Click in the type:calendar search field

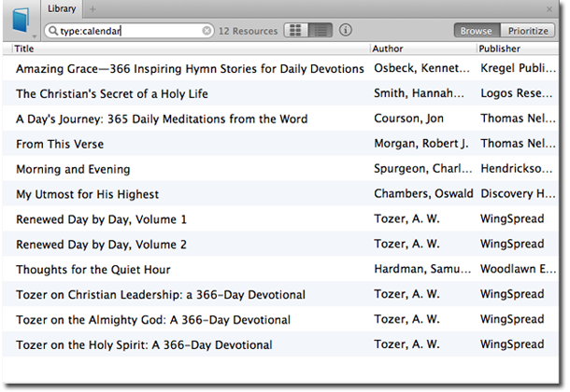(x=129, y=31)
